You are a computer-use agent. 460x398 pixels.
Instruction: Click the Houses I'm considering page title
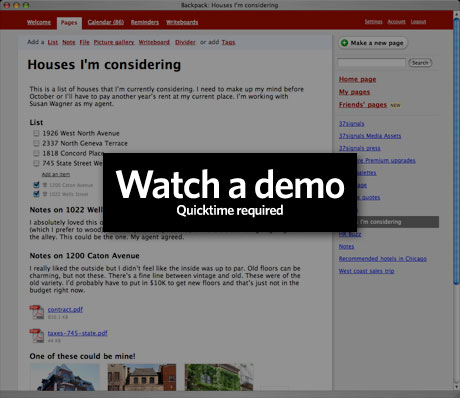pos(104,65)
